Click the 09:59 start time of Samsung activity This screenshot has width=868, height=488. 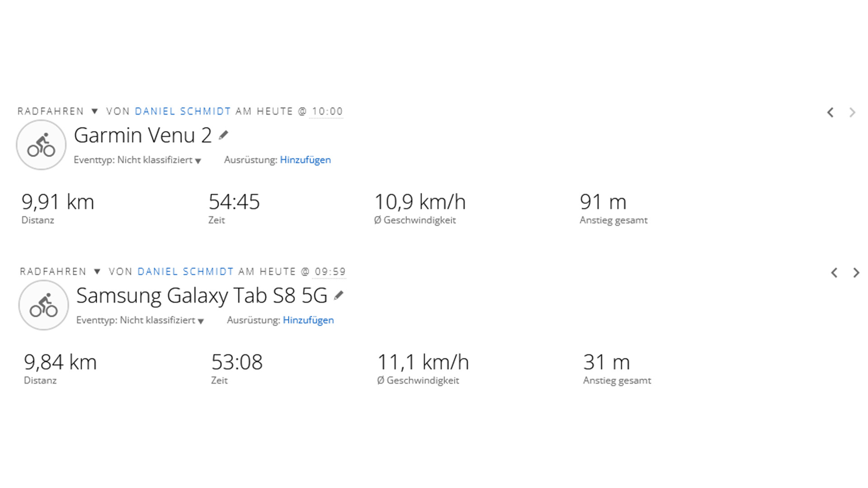click(x=330, y=272)
